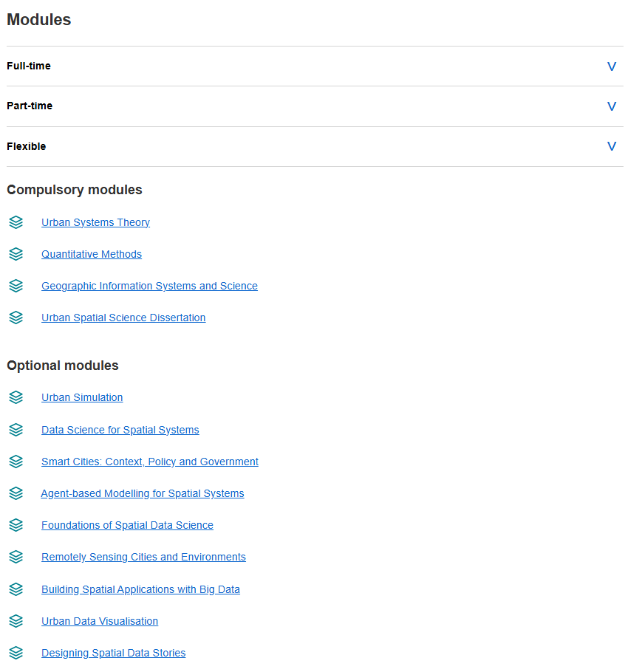Click stack icon beside Smart Cities module
Screen dimensions: 625x672
[x=16, y=462]
